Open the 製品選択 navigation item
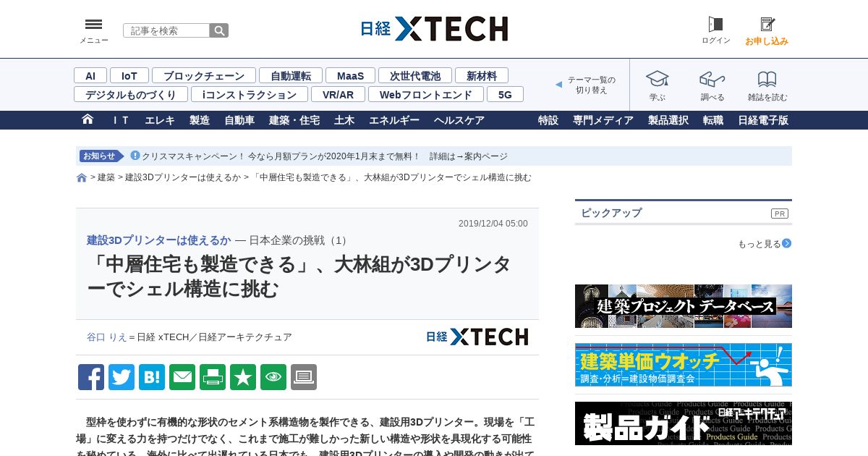Image resolution: width=868 pixels, height=456 pixels. point(668,120)
